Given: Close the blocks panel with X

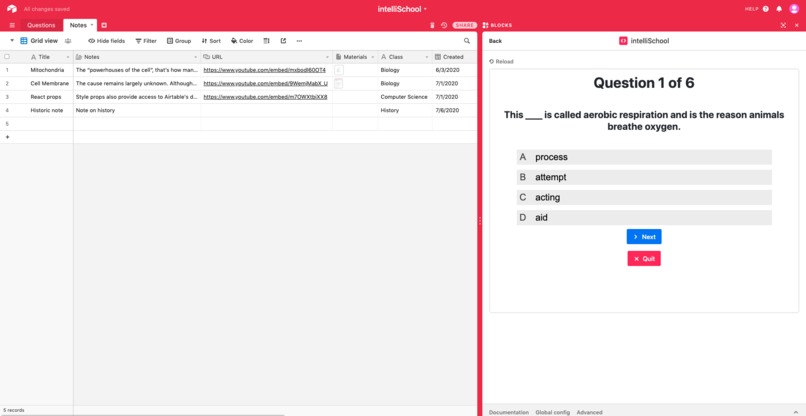Looking at the screenshot, I should point(797,25).
